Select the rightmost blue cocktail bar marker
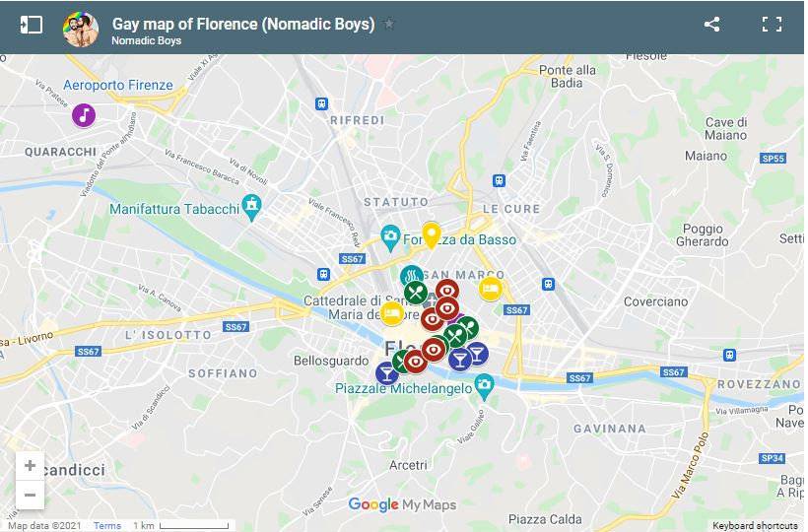 478,354
